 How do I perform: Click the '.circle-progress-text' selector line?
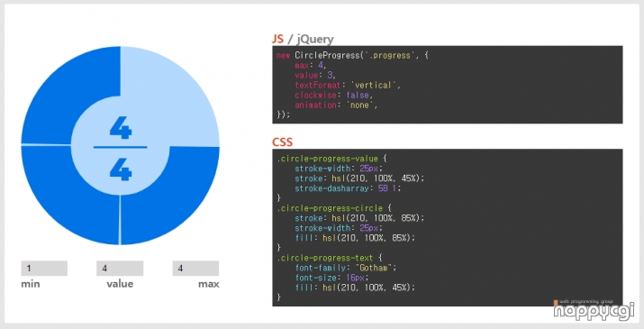click(330, 258)
